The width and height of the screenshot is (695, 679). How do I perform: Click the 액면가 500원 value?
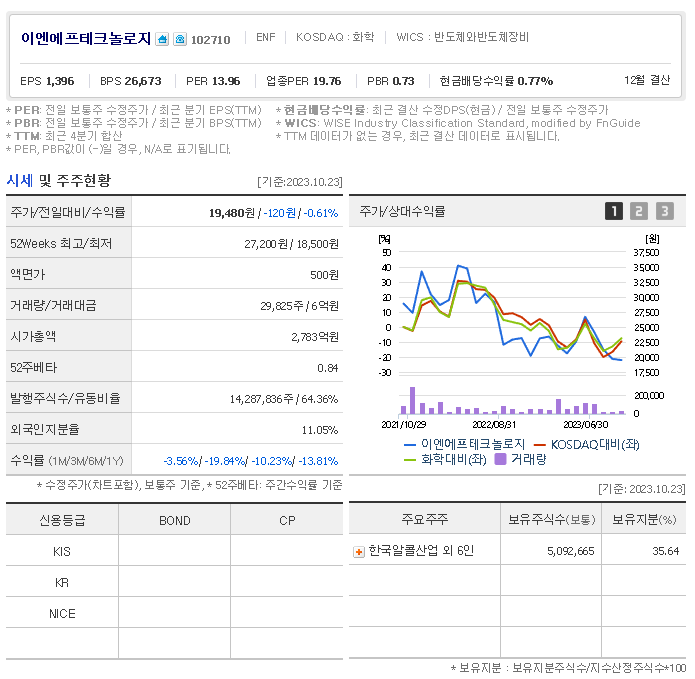324,275
